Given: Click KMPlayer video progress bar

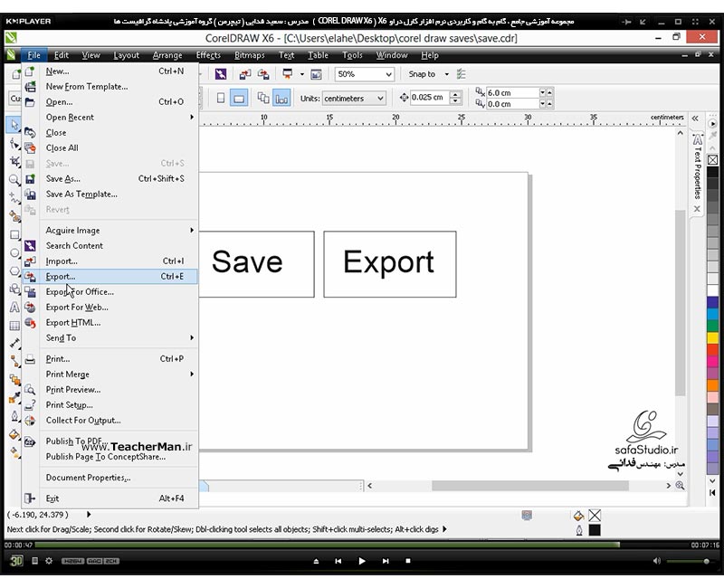Looking at the screenshot, I should point(360,545).
